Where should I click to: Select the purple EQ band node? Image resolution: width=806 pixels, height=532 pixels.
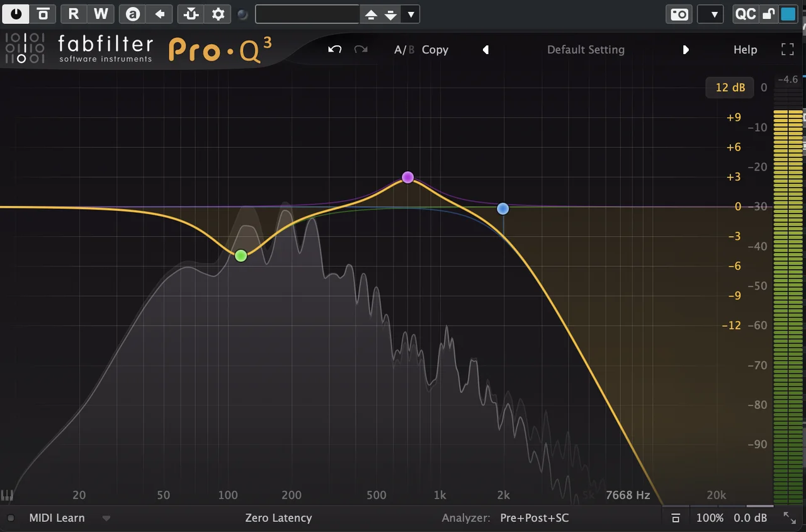tap(407, 177)
